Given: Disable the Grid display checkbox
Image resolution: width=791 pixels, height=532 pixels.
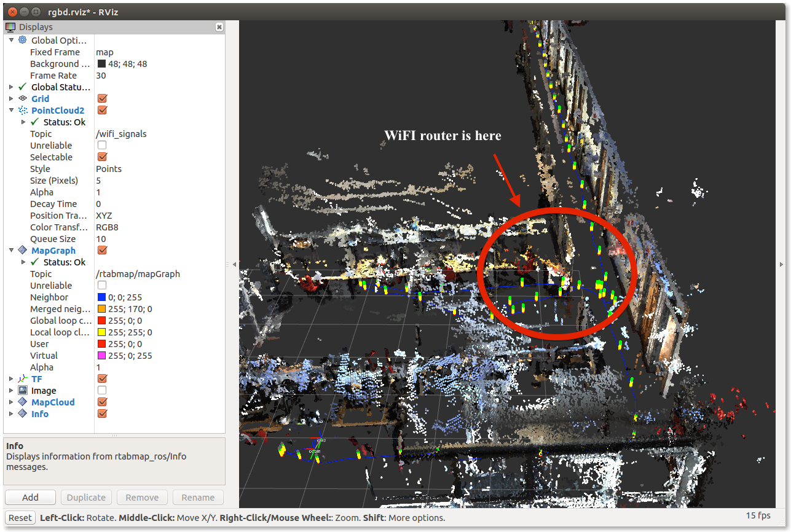Looking at the screenshot, I should pos(102,99).
